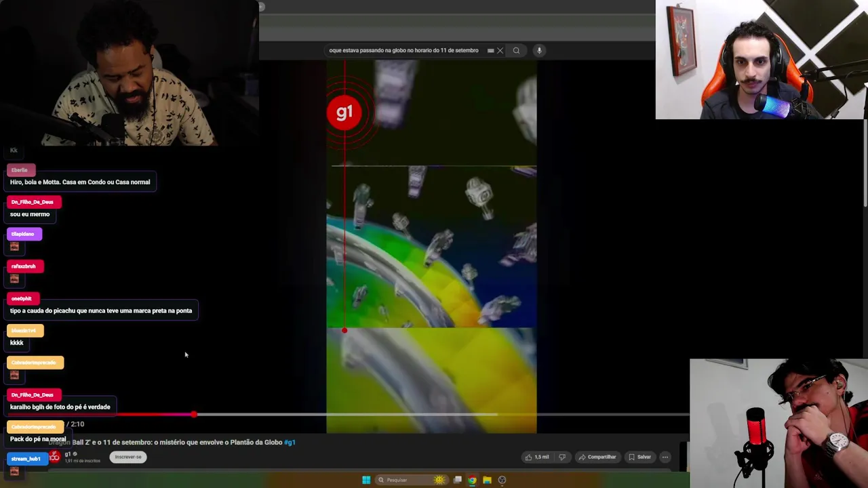Like the video with thumbs-up 1,5 mil

[536, 457]
